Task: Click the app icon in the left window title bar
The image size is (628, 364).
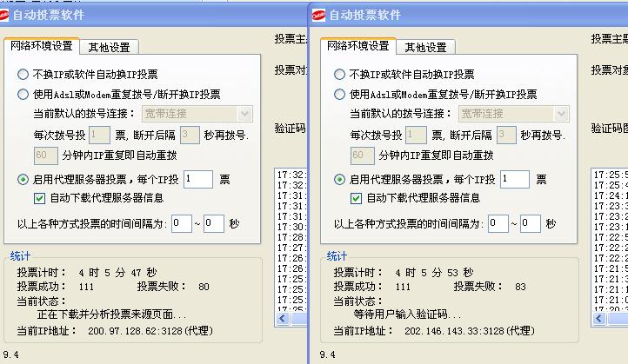Action: pyautogui.click(x=10, y=15)
